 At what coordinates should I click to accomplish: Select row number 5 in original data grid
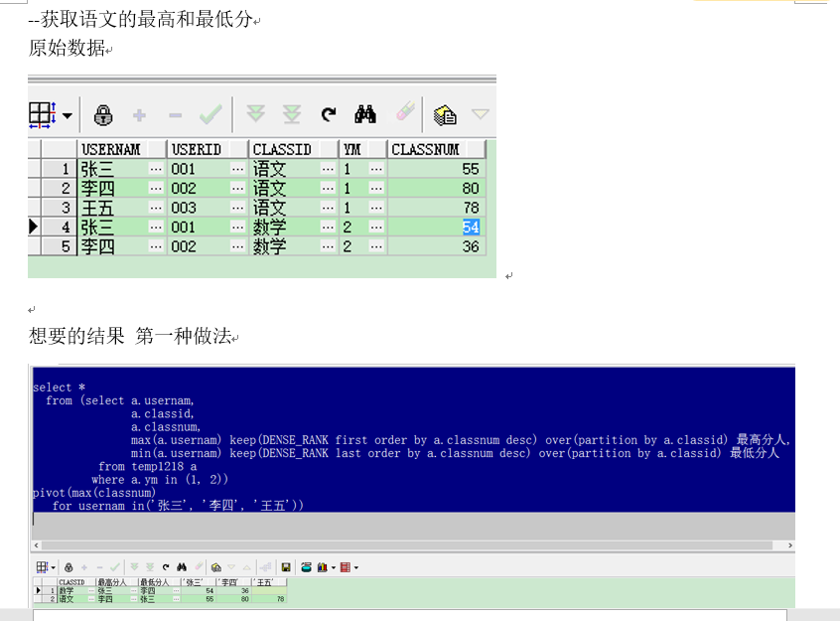[59, 246]
